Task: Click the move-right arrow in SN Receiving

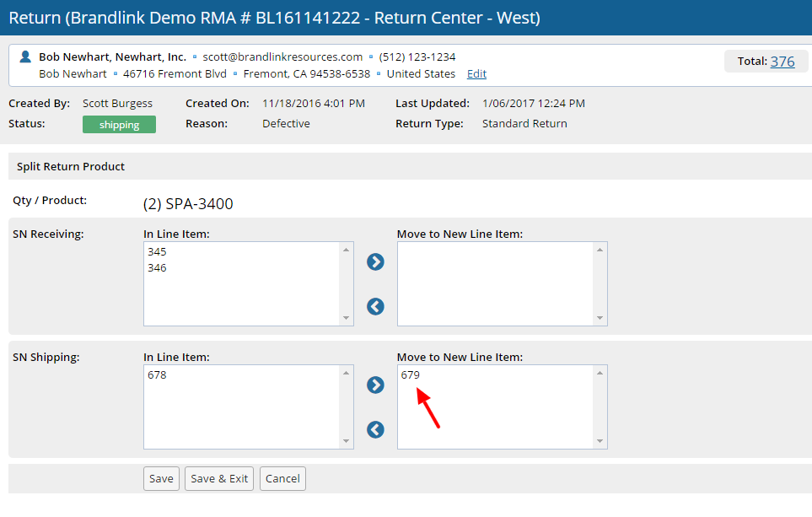Action: pos(375,262)
